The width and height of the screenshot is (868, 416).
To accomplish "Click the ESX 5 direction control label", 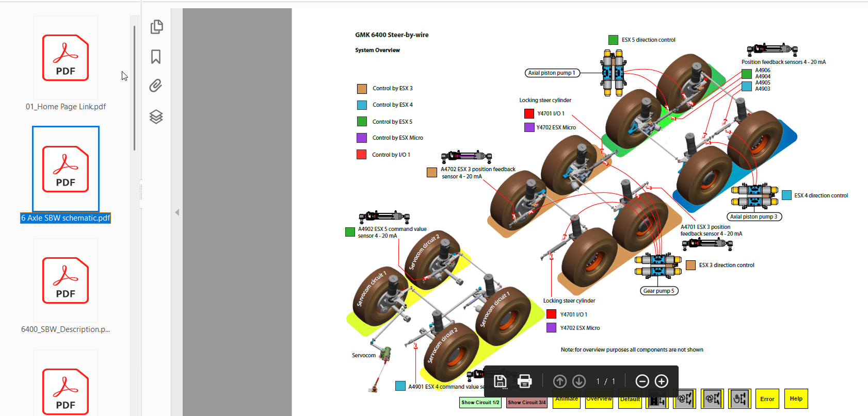I will (x=649, y=40).
